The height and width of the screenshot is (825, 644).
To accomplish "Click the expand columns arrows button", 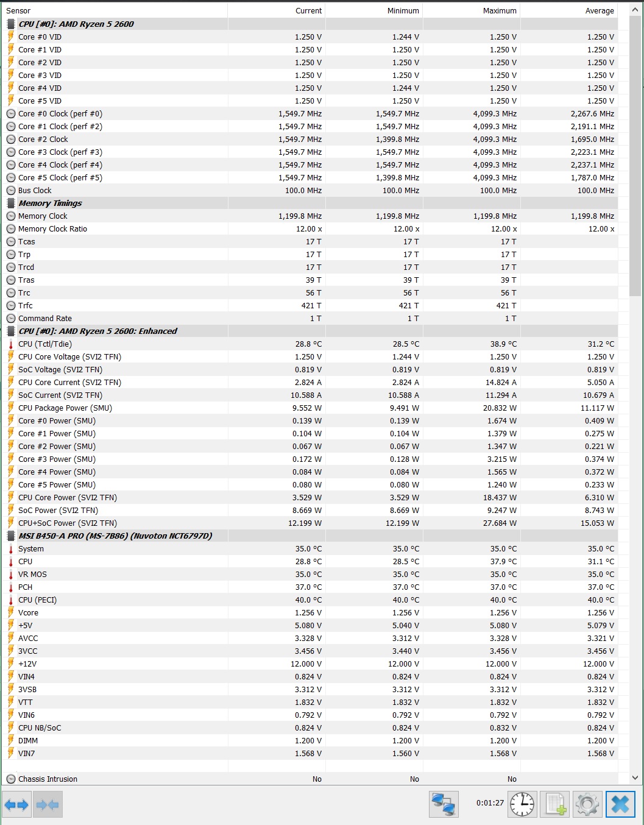I will (16, 805).
